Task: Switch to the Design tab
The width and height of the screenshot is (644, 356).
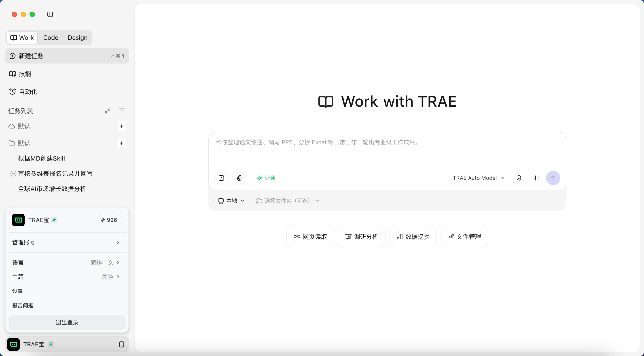Action: [78, 38]
